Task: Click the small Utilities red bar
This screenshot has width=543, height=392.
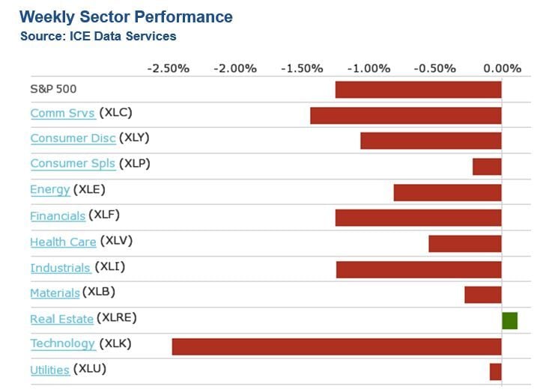Action: pos(495,372)
